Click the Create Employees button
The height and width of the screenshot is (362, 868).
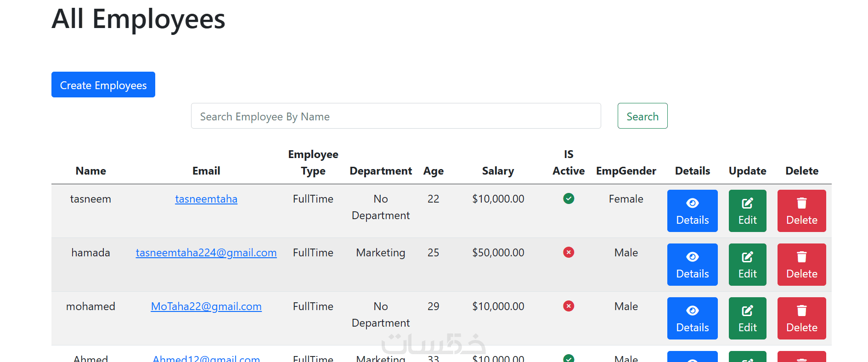[x=103, y=85]
